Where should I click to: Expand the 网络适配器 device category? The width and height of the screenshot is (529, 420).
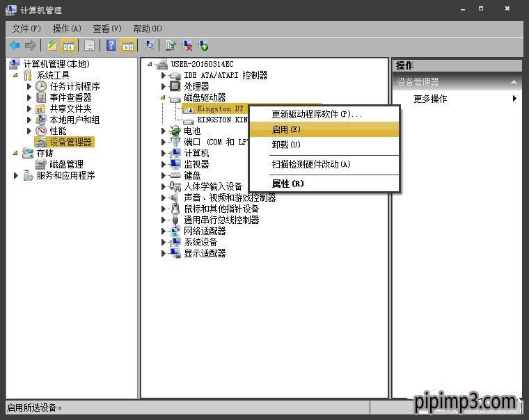164,231
